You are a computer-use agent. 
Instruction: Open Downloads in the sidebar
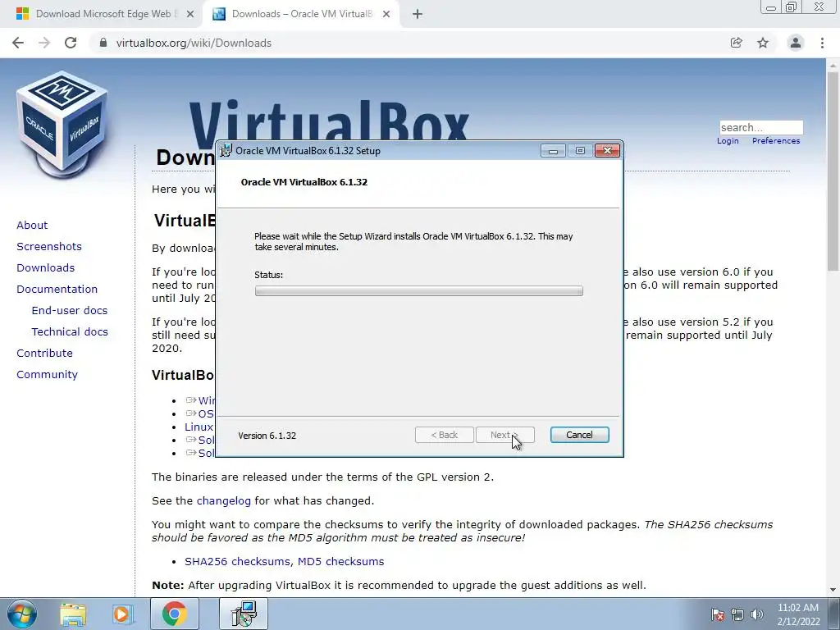click(46, 268)
